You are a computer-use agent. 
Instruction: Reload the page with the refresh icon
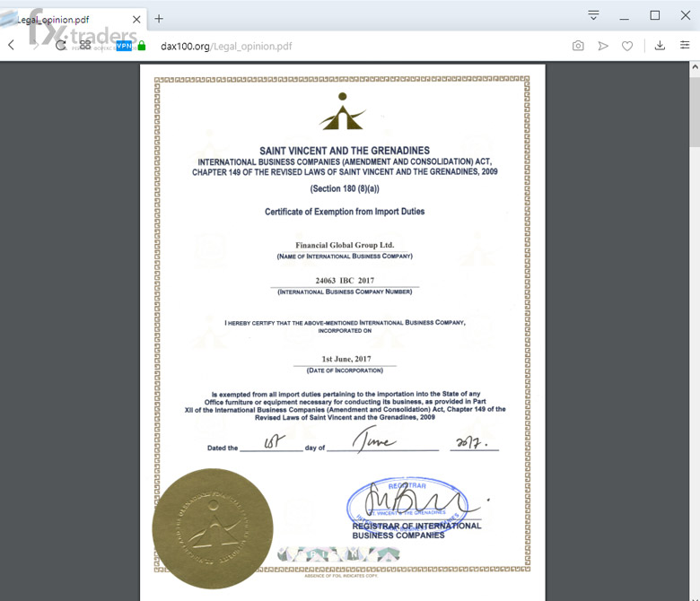[60, 45]
